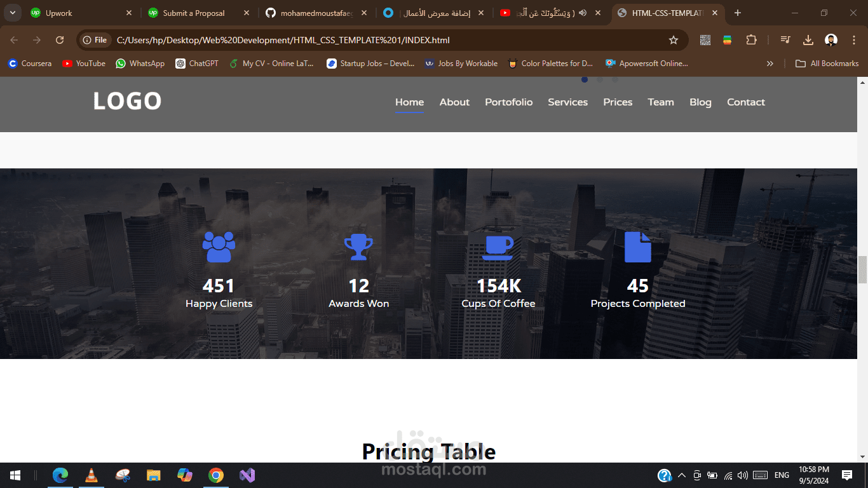Open the Portofolio nav link
This screenshot has height=488, width=868.
[508, 102]
